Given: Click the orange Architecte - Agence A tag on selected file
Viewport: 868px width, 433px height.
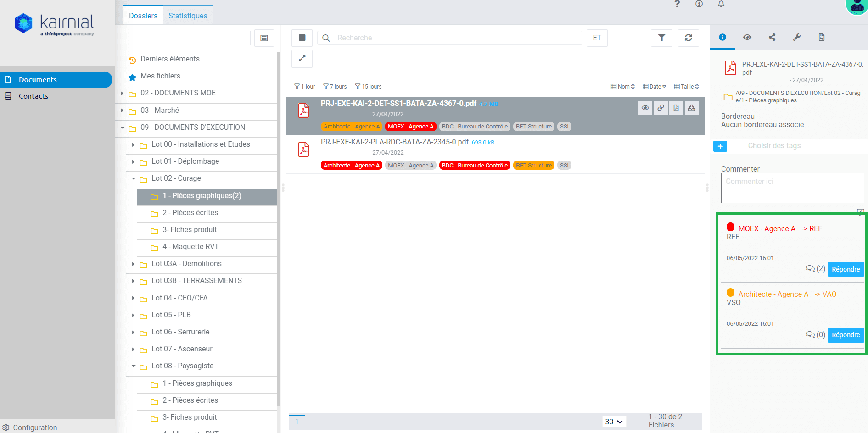Looking at the screenshot, I should pyautogui.click(x=352, y=127).
